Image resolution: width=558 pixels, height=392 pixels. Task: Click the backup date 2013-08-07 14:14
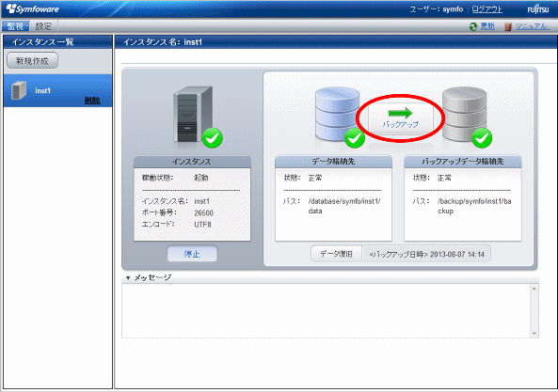(457, 255)
